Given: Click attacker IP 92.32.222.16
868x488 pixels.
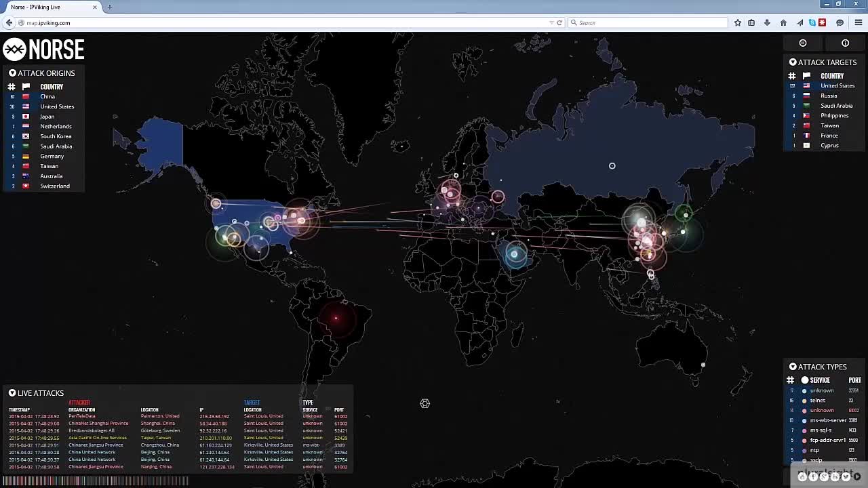Looking at the screenshot, I should tap(213, 430).
